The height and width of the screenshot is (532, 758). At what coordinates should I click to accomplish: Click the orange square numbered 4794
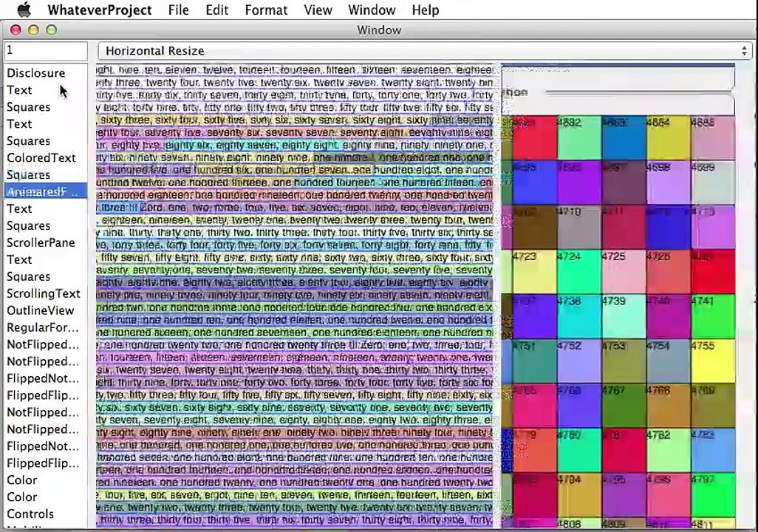(579, 496)
